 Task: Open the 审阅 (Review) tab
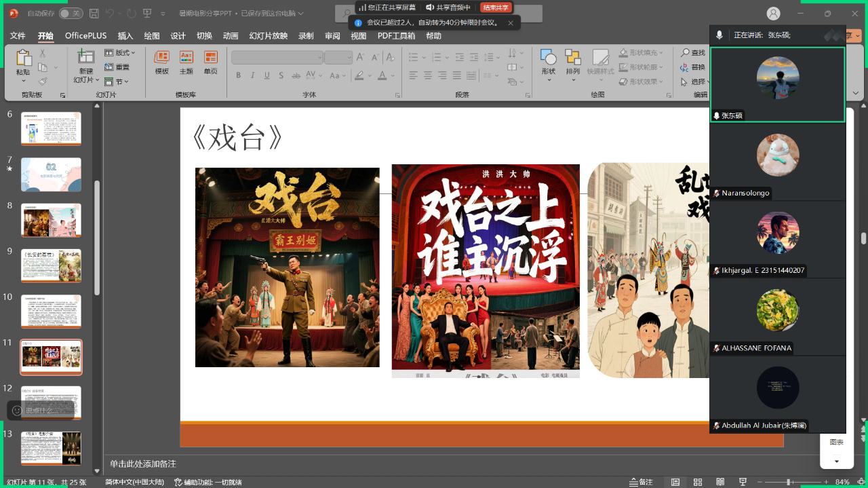(x=332, y=36)
